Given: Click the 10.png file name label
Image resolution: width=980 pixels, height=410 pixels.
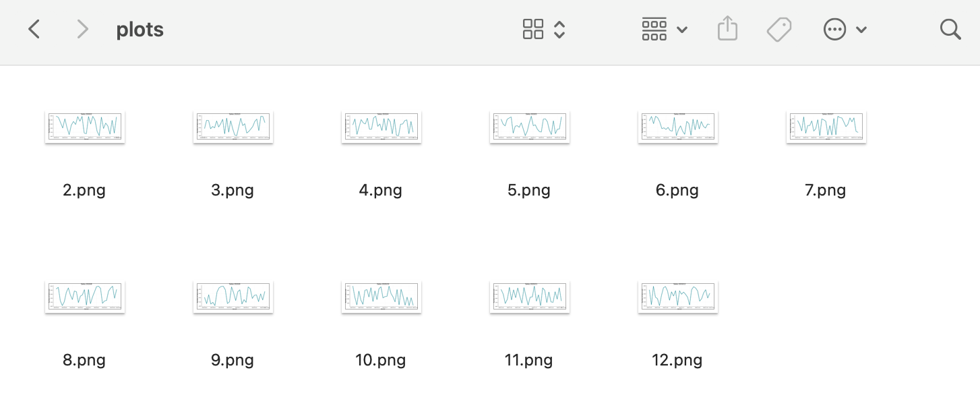Looking at the screenshot, I should click(x=381, y=360).
